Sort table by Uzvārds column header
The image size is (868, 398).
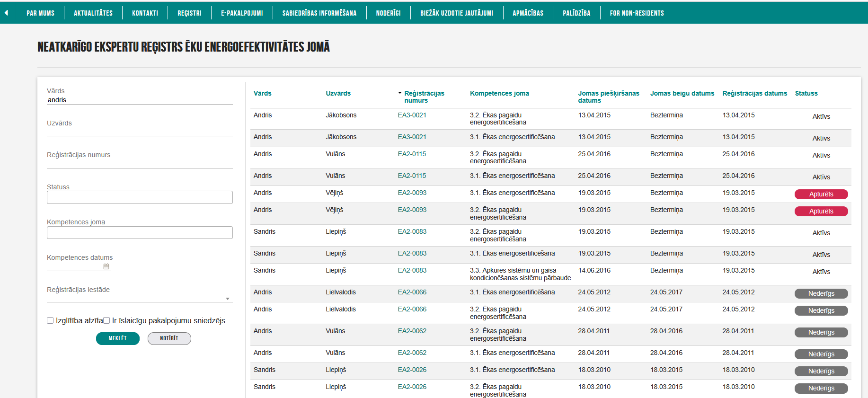pos(338,93)
